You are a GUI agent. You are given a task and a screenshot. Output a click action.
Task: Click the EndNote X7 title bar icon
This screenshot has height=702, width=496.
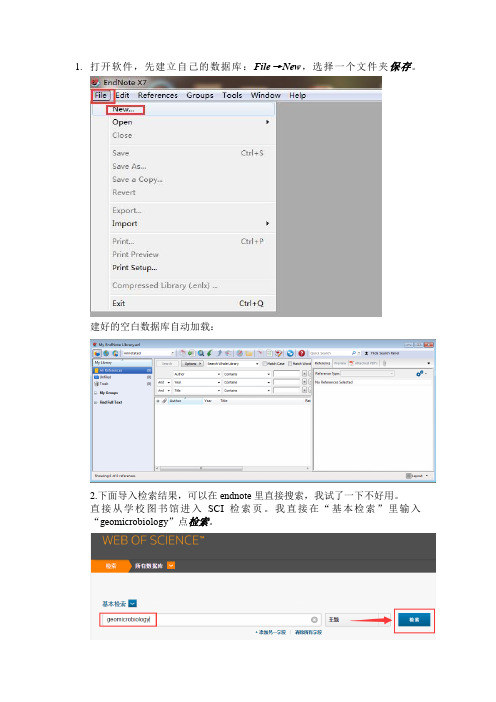95,82
